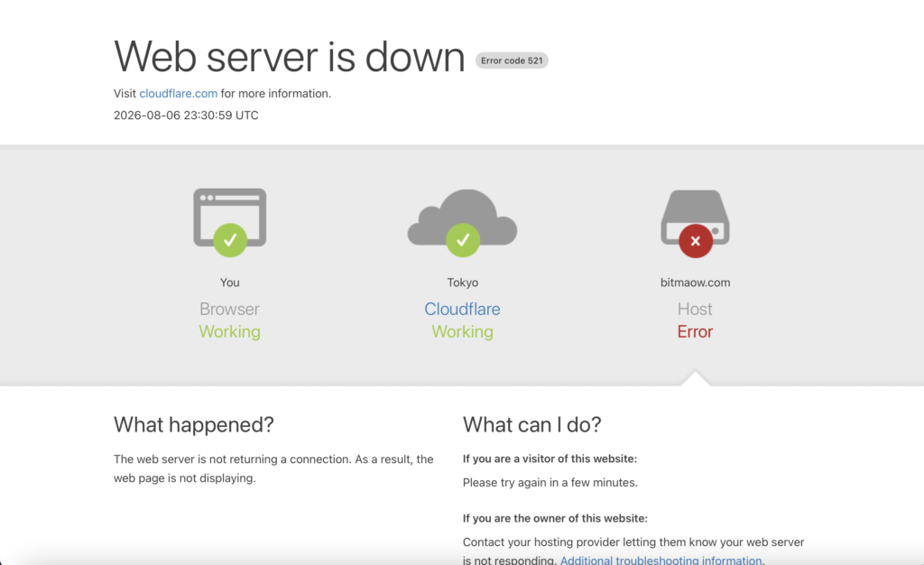
Task: Click the server host icon above bitmaow.com
Action: point(696,217)
